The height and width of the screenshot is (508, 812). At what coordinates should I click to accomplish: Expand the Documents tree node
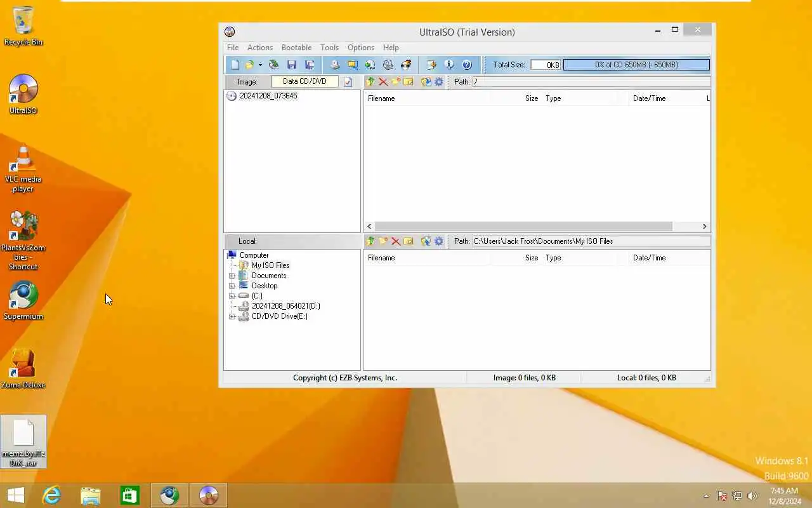click(232, 276)
